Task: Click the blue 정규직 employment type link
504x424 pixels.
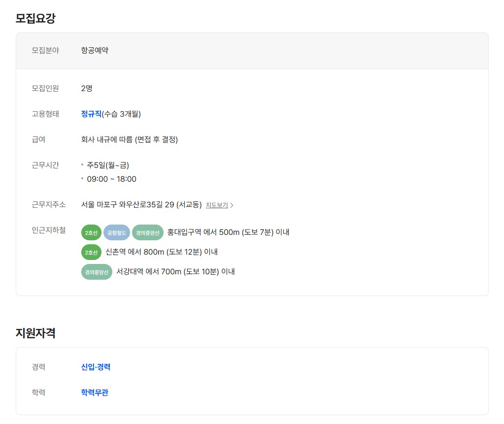Action: point(91,114)
